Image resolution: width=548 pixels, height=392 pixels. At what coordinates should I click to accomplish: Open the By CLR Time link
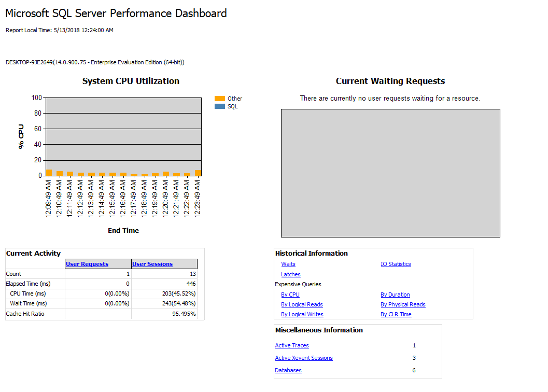(x=396, y=314)
